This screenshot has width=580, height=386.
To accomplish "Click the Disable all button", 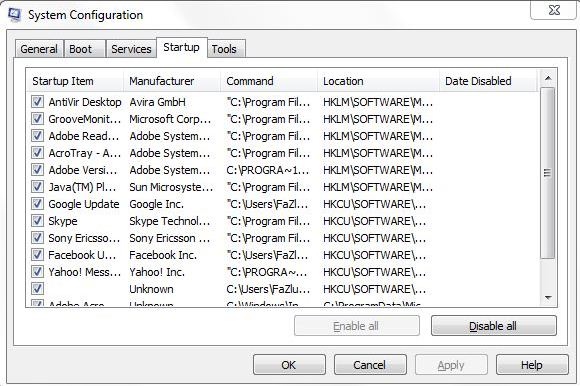I will click(493, 326).
